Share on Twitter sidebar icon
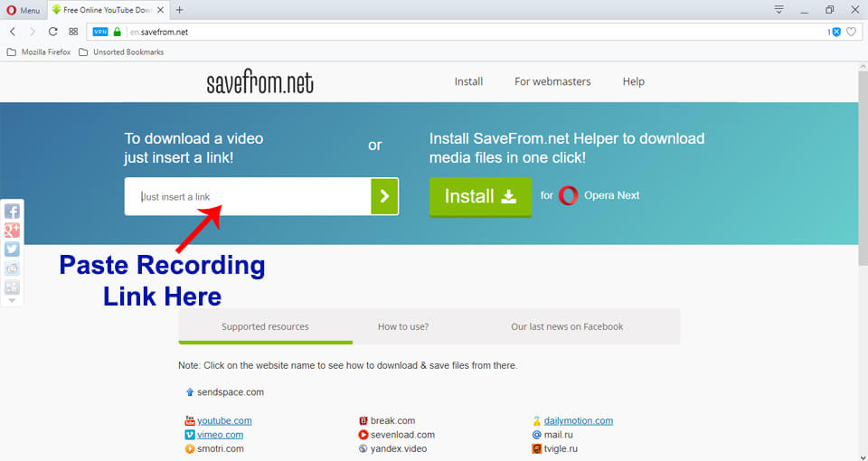The image size is (868, 461). 12,249
